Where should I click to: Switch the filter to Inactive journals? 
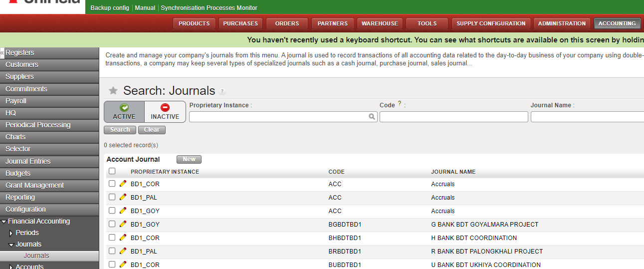pyautogui.click(x=165, y=112)
